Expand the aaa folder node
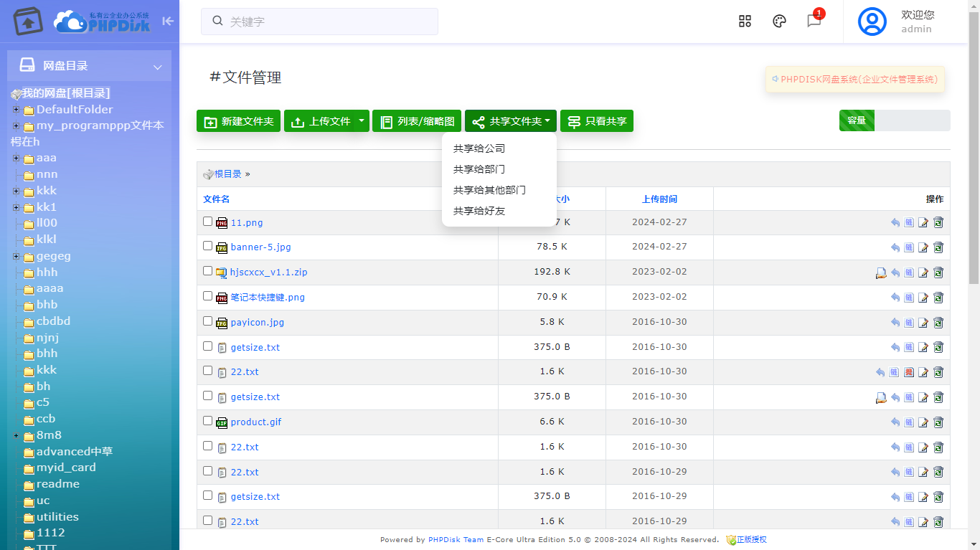 [x=16, y=158]
